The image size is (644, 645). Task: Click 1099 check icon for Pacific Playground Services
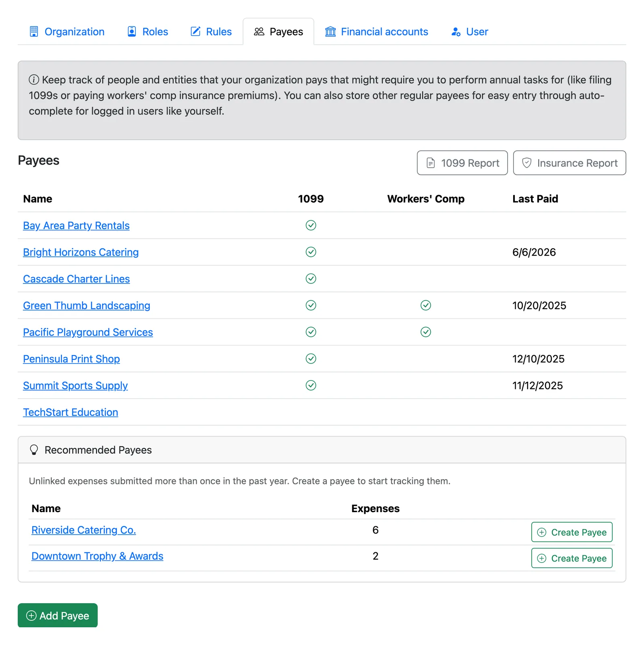[311, 332]
